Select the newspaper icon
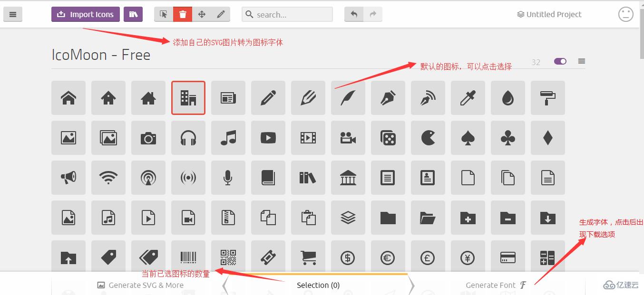This screenshot has height=295, width=644. pos(228,98)
